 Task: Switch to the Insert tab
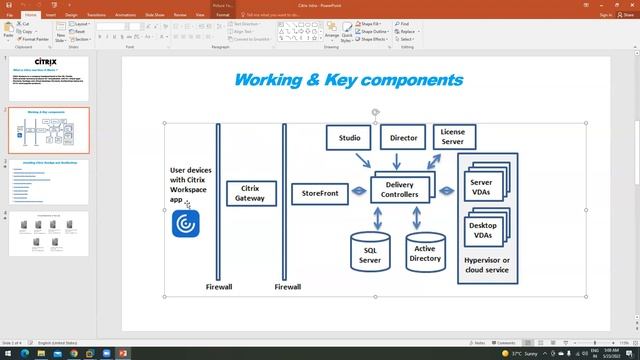tap(51, 15)
